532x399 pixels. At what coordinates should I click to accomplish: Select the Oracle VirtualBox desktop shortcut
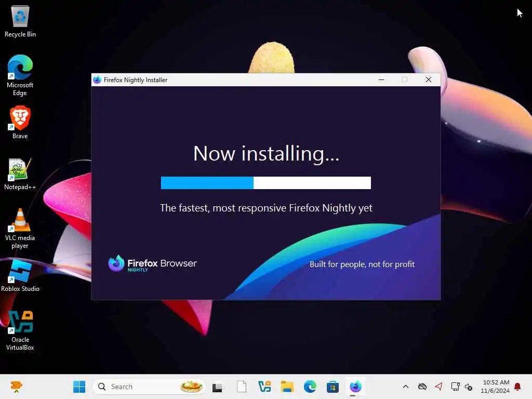(x=20, y=330)
